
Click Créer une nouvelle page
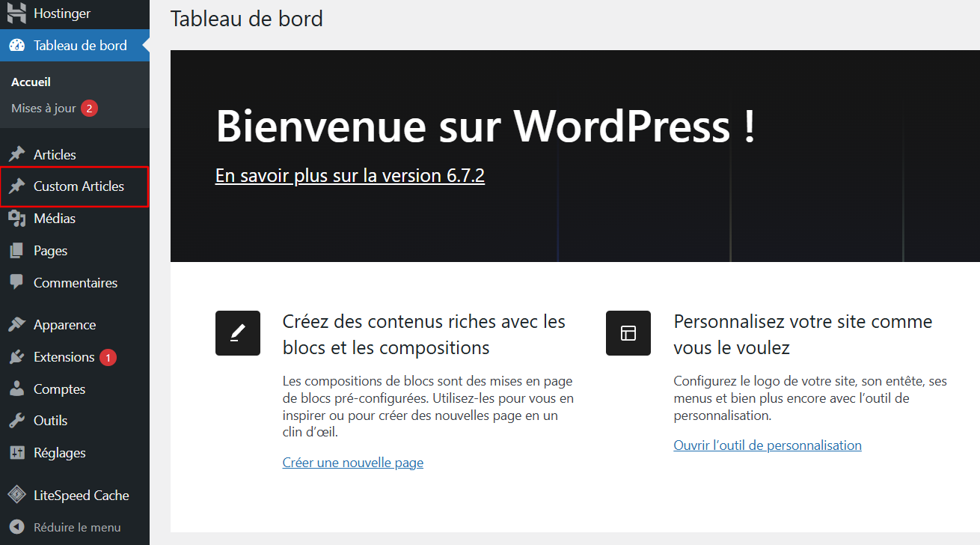[352, 462]
